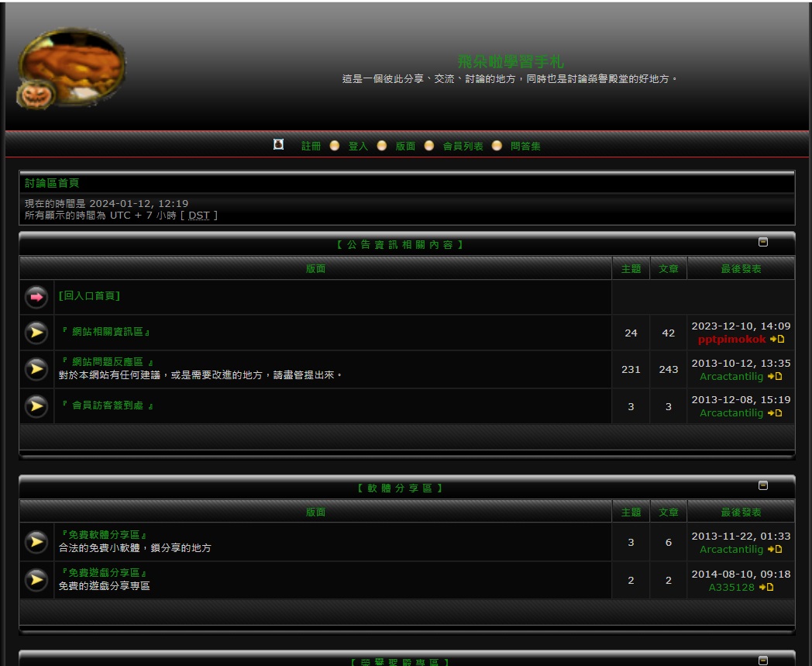The width and height of the screenshot is (812, 666).
Task: View latest post icon next to pptpimokok
Action: coord(777,340)
